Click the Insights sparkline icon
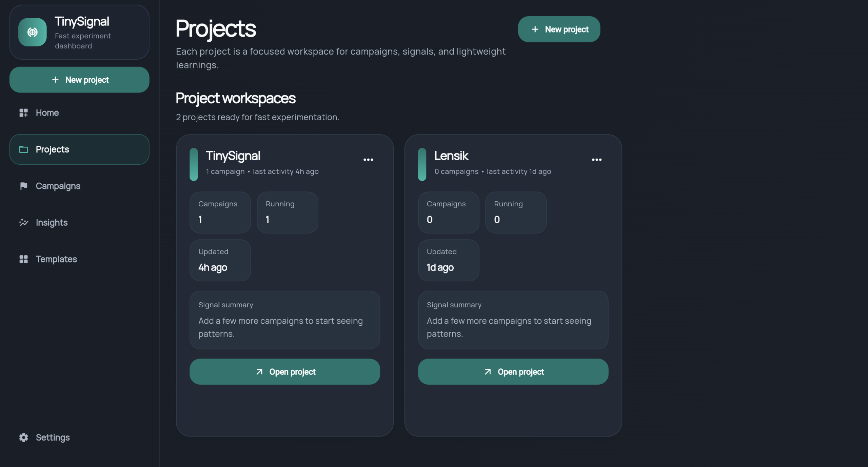The width and height of the screenshot is (868, 467). (x=23, y=223)
